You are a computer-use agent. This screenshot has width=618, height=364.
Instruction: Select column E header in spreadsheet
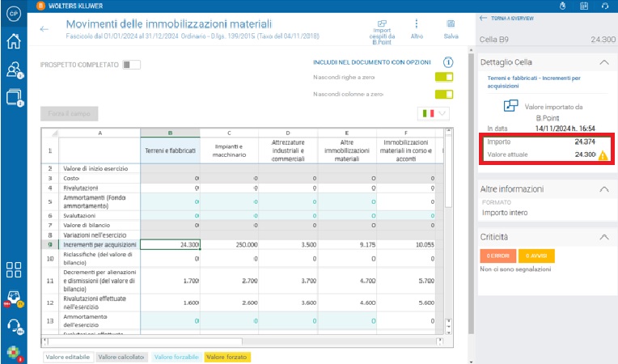[347, 133]
